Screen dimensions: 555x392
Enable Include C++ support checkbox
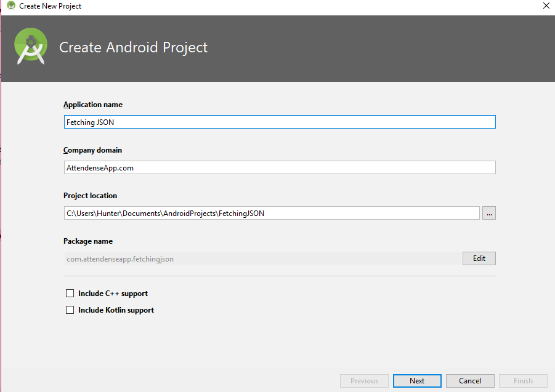(70, 294)
